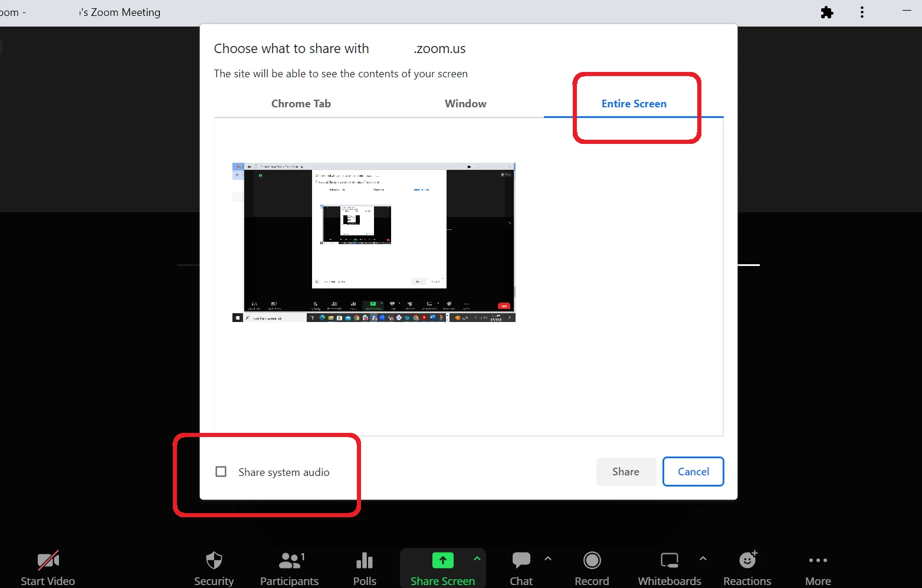This screenshot has height=588, width=922.
Task: Switch to the Window tab
Action: 465,104
